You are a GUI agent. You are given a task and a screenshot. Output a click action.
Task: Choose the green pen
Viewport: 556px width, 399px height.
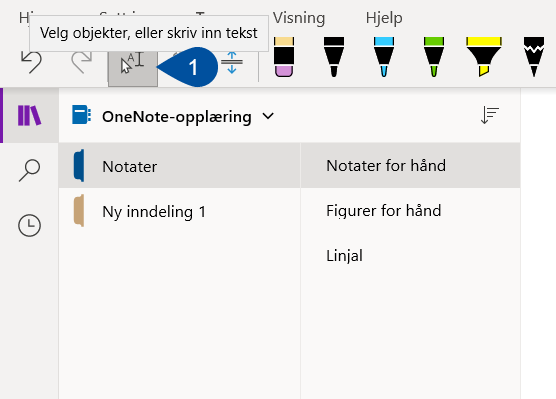coord(434,57)
